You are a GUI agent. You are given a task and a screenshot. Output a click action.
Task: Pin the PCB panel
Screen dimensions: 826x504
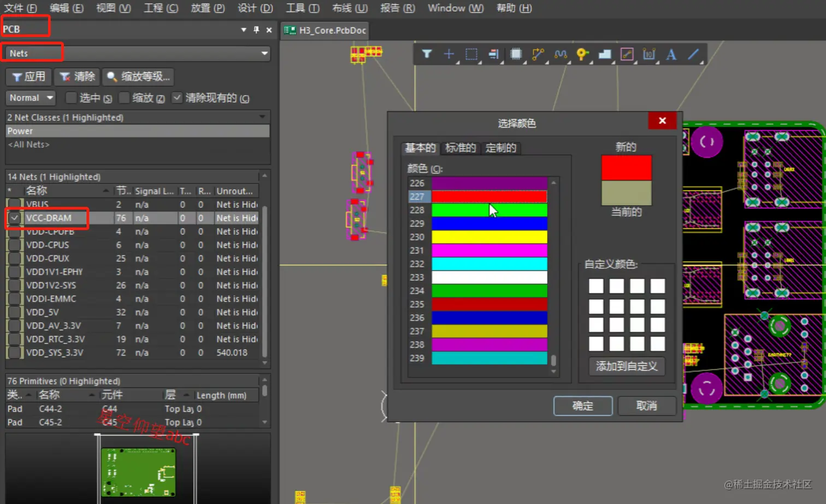pyautogui.click(x=256, y=29)
